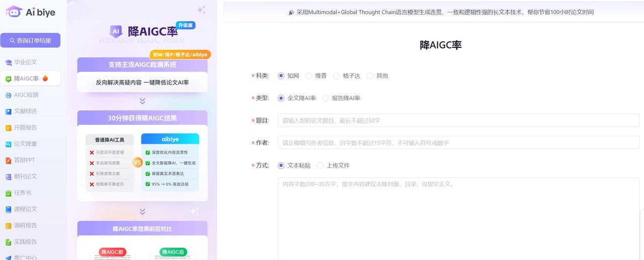Choose 文本粘贴 input method
Image resolution: width=644 pixels, height=260 pixels.
pos(281,165)
